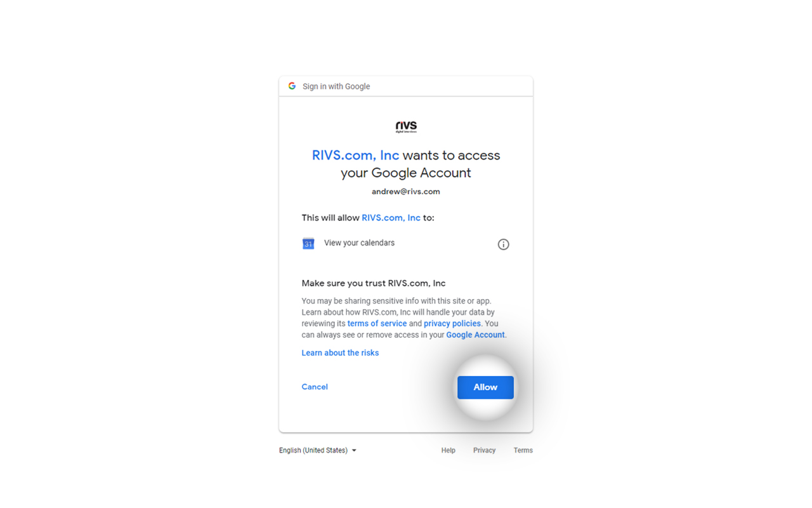This screenshot has height=508, width=812.
Task: Click the RIVS logo at top
Action: tap(406, 127)
